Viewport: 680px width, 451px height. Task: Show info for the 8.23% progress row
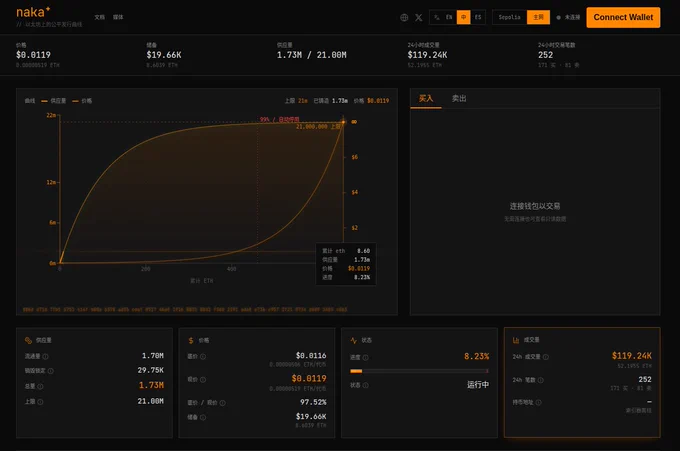(x=366, y=358)
